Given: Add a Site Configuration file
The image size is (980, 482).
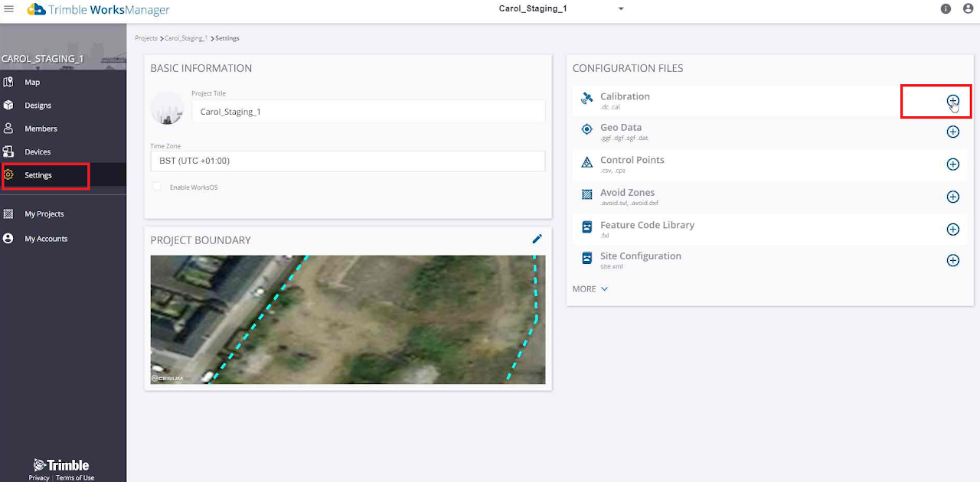Looking at the screenshot, I should point(952,260).
